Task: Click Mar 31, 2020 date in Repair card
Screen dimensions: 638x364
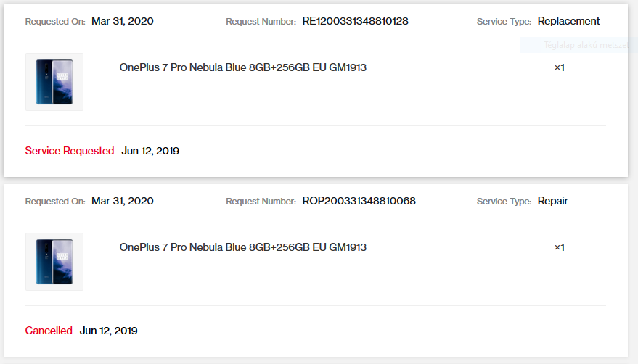Action: [x=123, y=201]
